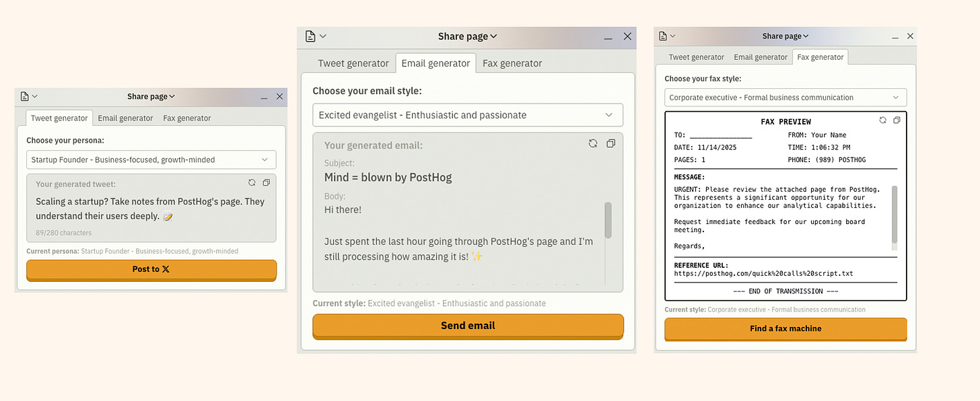Image resolution: width=980 pixels, height=401 pixels.
Task: Copy the generated tweet text
Action: pyautogui.click(x=267, y=182)
